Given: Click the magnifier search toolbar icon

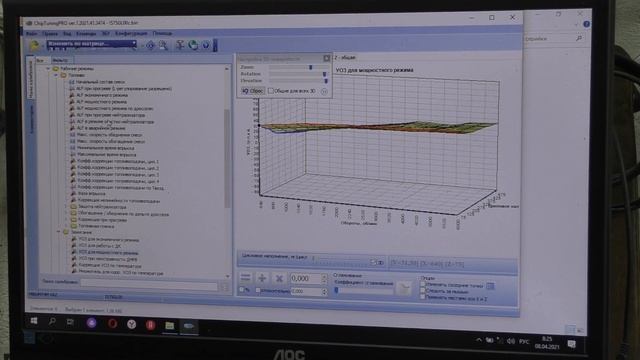Looking at the screenshot, I should tap(163, 45).
